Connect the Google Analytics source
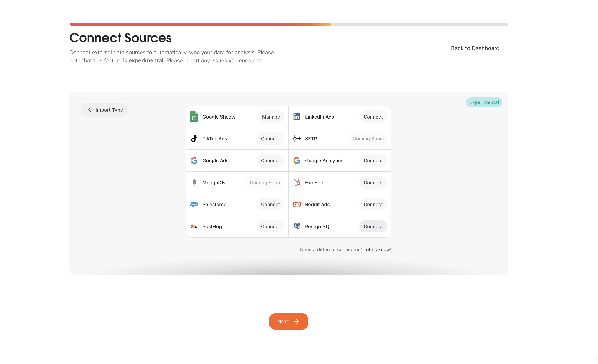This screenshot has width=598, height=364. click(x=373, y=160)
